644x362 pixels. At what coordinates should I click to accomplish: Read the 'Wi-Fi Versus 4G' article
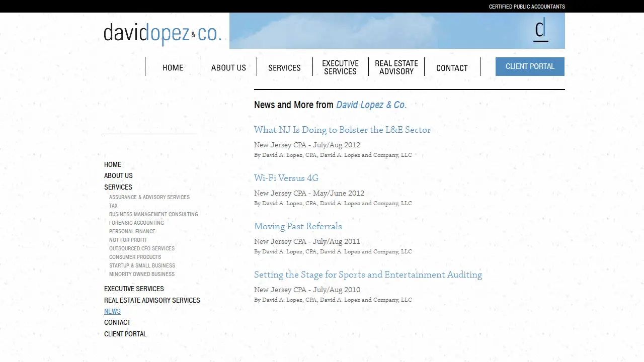pos(286,178)
